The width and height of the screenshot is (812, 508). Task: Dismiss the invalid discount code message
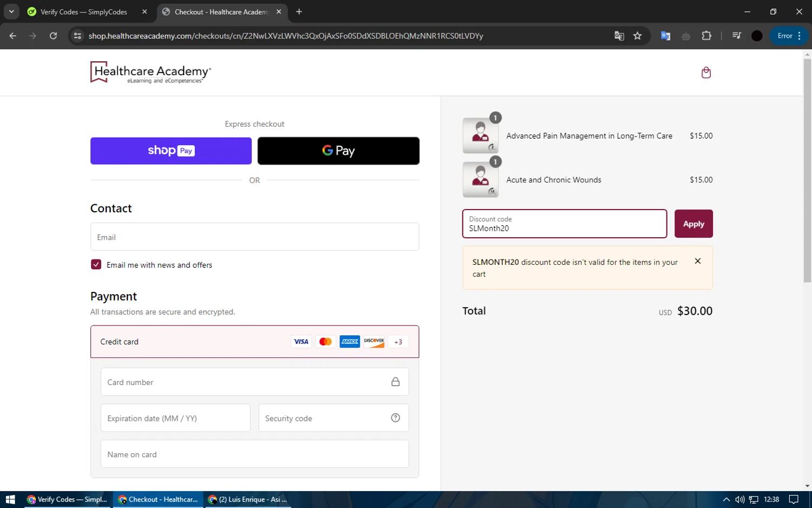pos(698,261)
